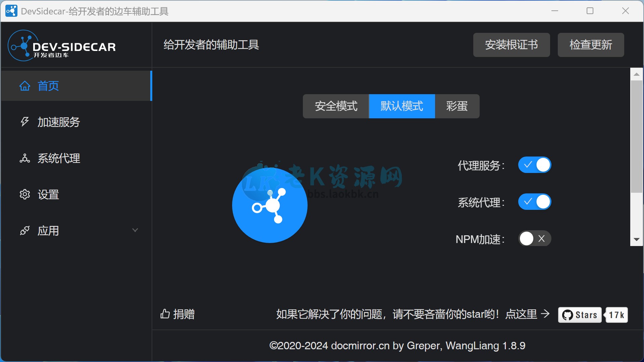Select the 应用 sidebar entry
Image resolution: width=644 pixels, height=362 pixels.
[x=77, y=231]
